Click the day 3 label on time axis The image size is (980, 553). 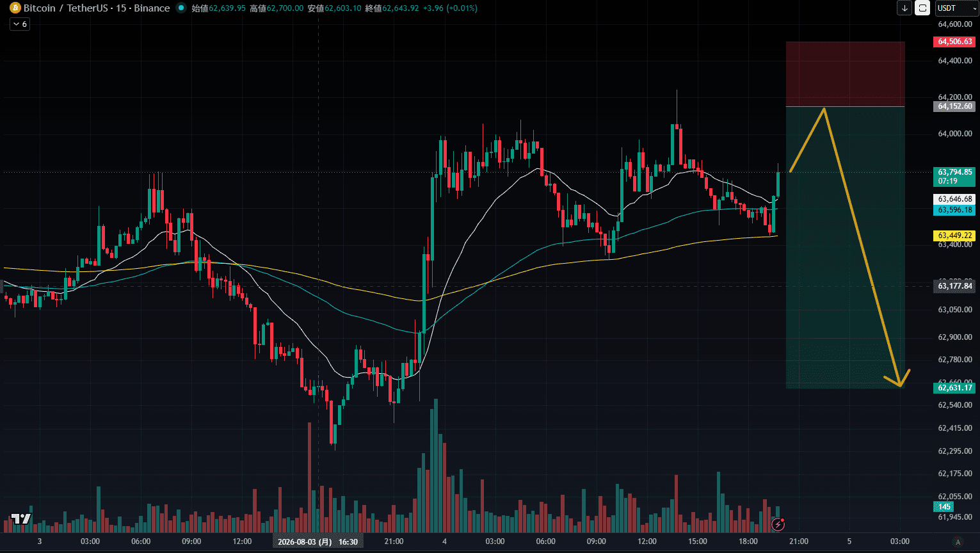40,541
